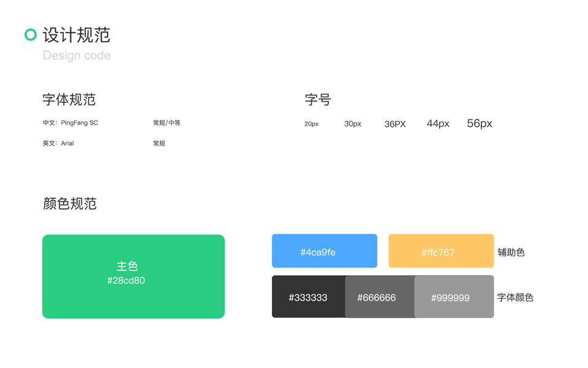This screenshot has width=588, height=368.
Task: Pick the light gray #999999 swatch
Action: (x=454, y=297)
